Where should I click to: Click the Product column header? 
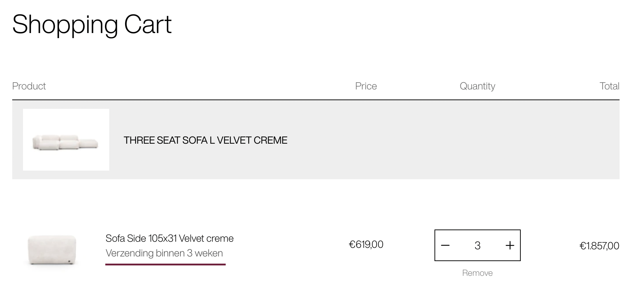point(29,86)
